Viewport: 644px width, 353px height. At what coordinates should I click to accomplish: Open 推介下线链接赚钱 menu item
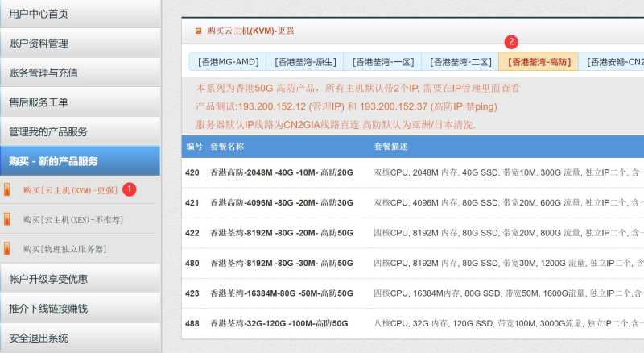tap(48, 309)
